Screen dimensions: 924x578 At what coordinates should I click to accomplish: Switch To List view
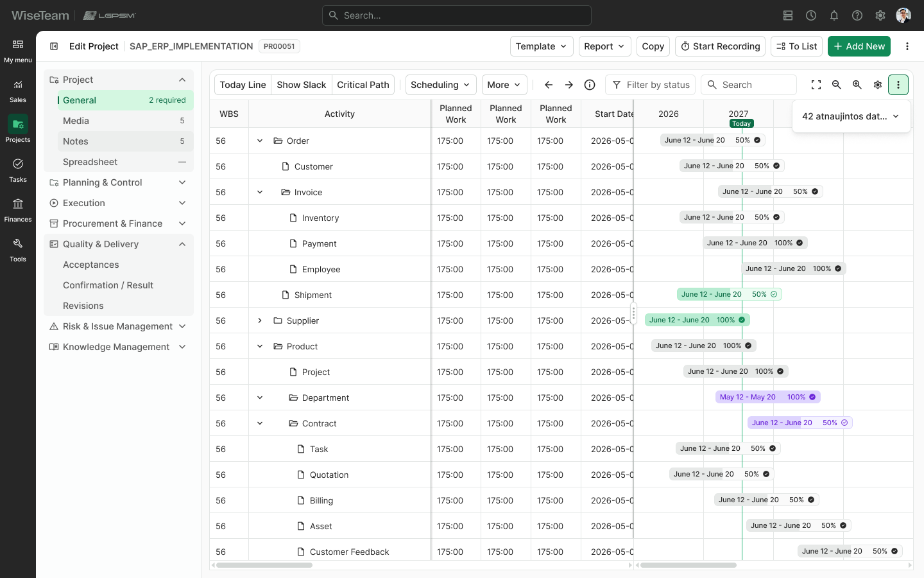pos(796,46)
